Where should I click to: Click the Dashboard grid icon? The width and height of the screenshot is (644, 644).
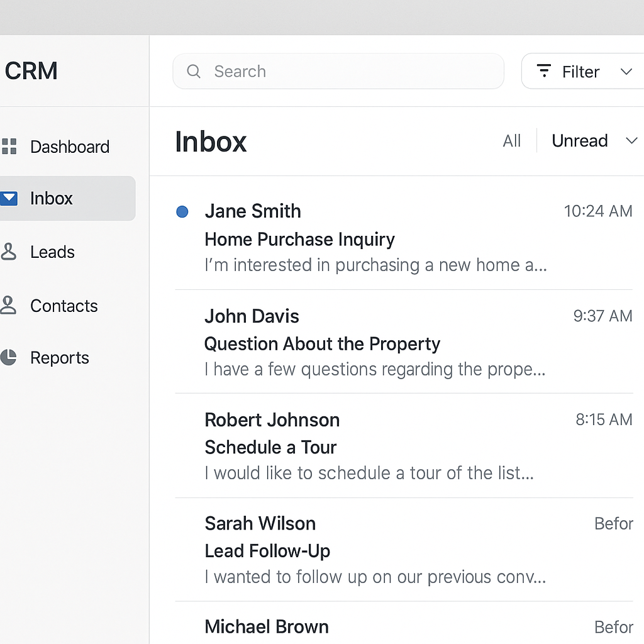tap(9, 147)
